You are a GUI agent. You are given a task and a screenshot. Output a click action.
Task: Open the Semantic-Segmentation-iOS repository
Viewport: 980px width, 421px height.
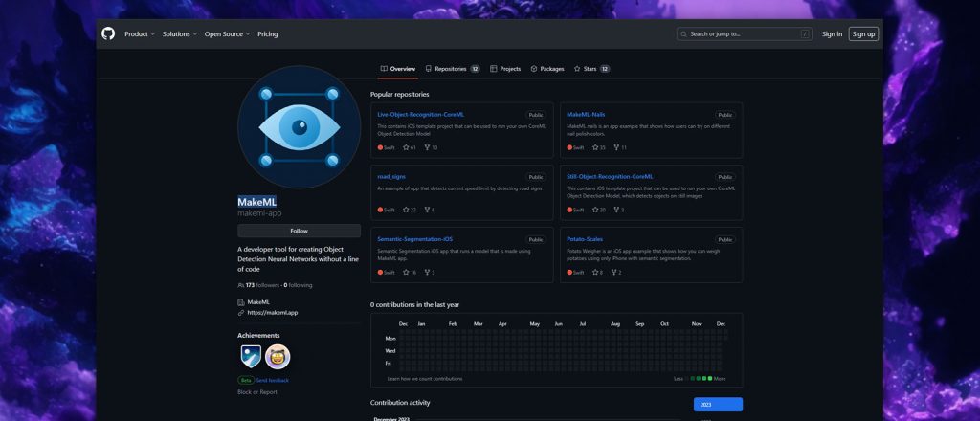pyautogui.click(x=415, y=239)
